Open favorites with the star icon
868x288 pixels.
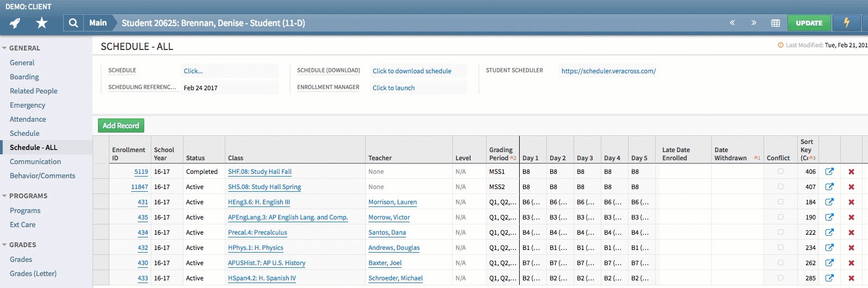point(41,23)
